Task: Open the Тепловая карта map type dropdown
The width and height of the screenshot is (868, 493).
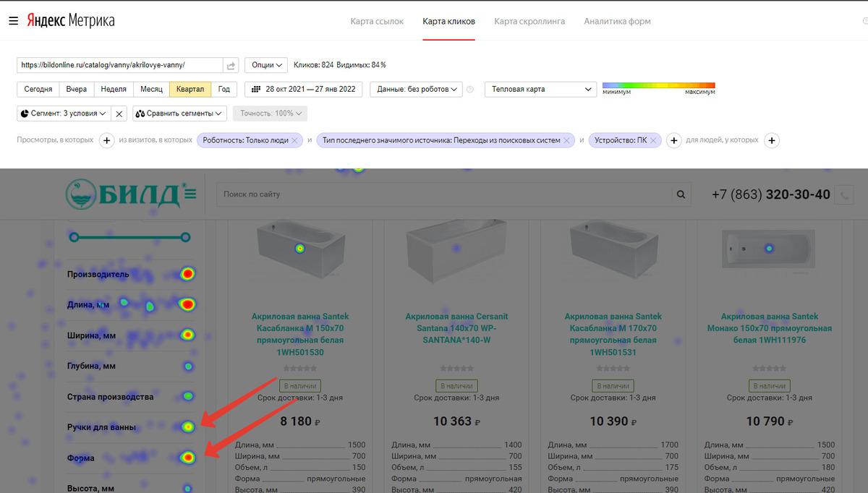Action: click(x=540, y=89)
